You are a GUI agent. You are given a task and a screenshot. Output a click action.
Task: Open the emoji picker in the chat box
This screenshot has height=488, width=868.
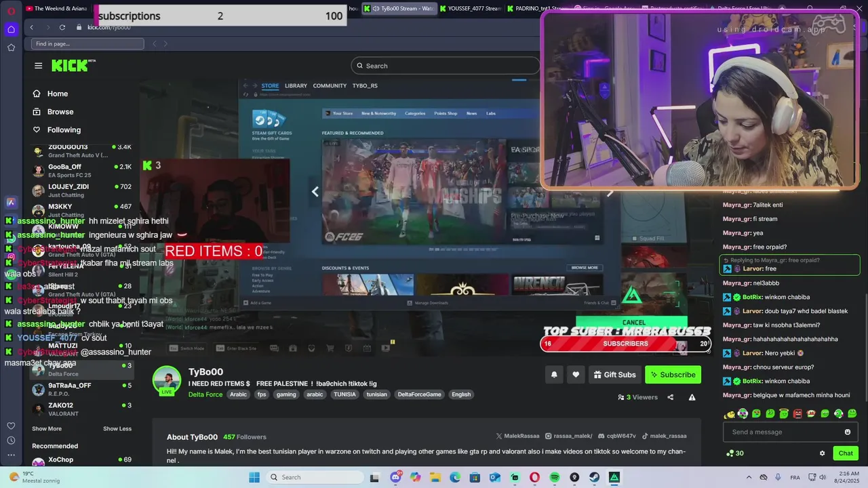848,432
